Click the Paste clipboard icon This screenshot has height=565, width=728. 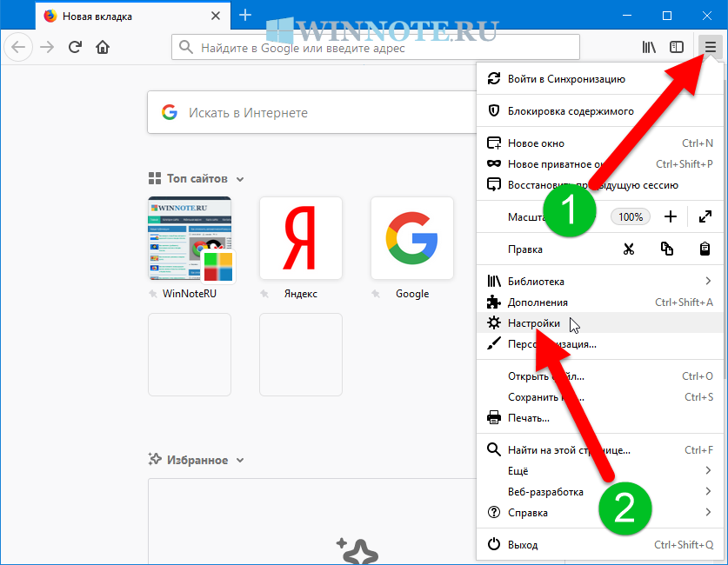click(x=705, y=249)
